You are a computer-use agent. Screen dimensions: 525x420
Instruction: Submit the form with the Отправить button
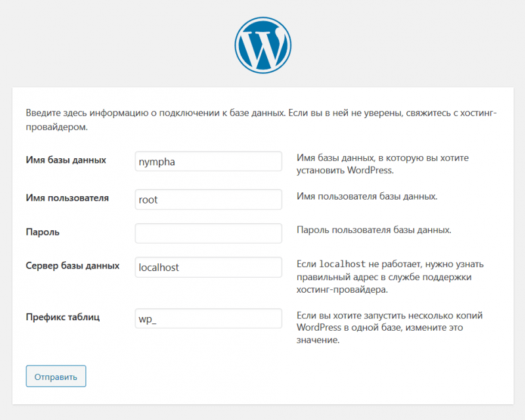(56, 376)
